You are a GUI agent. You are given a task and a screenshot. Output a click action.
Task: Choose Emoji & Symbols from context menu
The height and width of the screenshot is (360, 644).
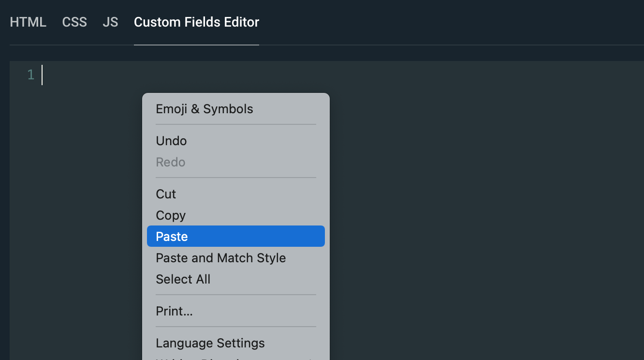[205, 109]
